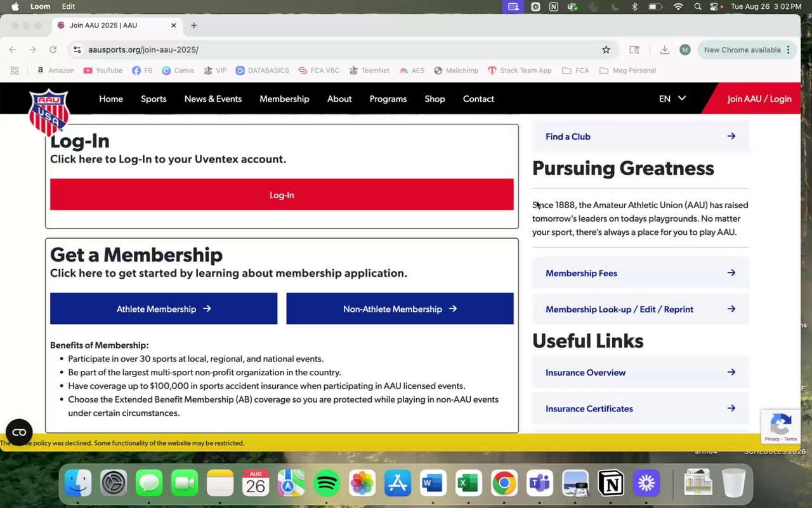Open the Loom recording bubble icon
812x508 pixels.
point(19,432)
